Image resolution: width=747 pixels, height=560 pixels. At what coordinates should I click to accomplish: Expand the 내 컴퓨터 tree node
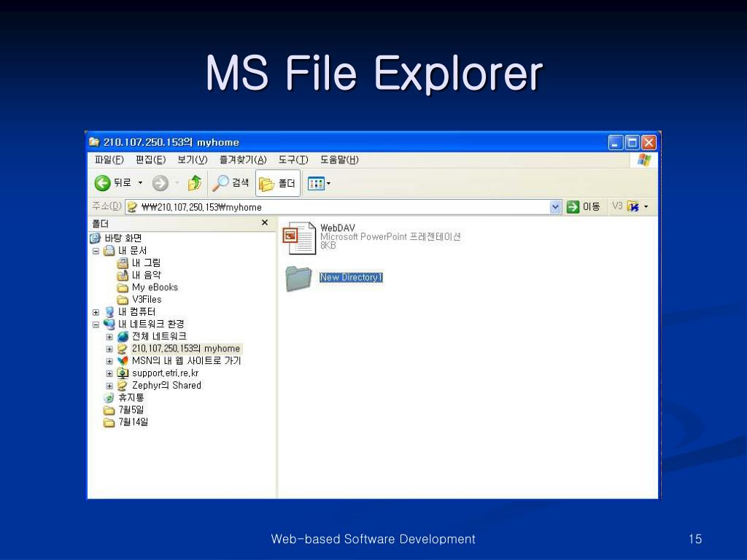pyautogui.click(x=96, y=312)
